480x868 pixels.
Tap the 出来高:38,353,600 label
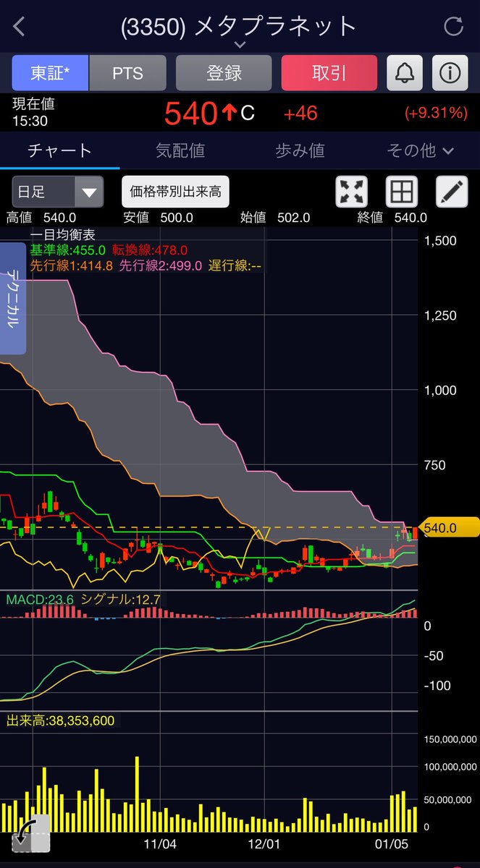[x=60, y=720]
